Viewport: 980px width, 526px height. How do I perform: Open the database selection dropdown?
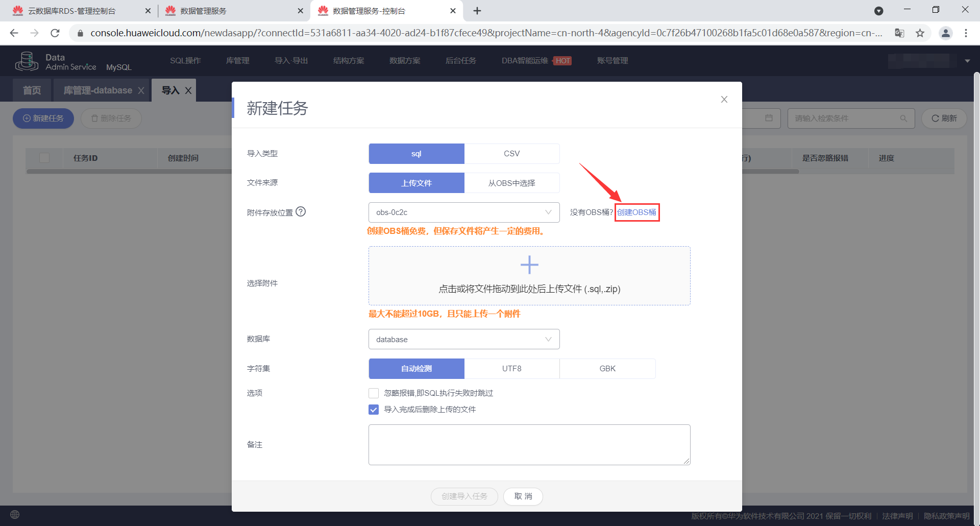[x=464, y=339]
